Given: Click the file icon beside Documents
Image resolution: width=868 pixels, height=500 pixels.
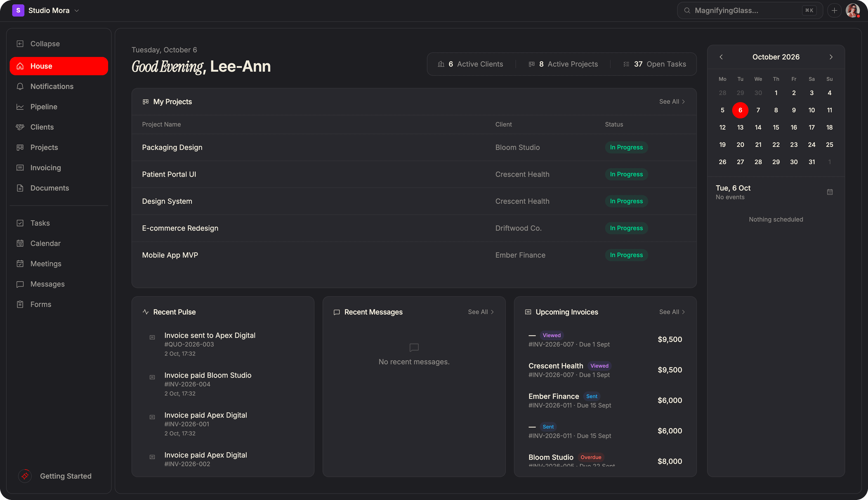Looking at the screenshot, I should click(x=20, y=188).
